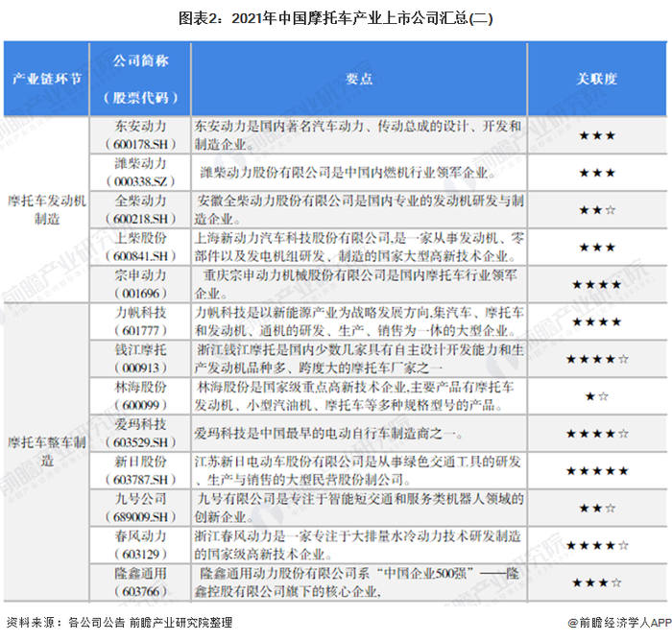This screenshot has height=641, width=672.
Task: Click the star rating in the 上柴股份 row
Action: pos(597,248)
